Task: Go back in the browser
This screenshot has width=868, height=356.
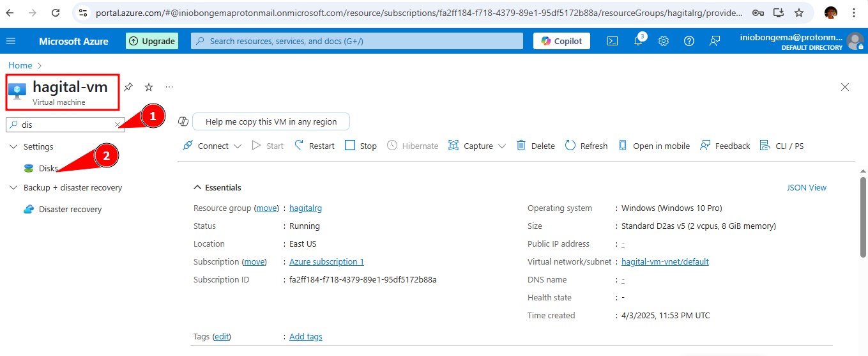Action: [x=11, y=12]
